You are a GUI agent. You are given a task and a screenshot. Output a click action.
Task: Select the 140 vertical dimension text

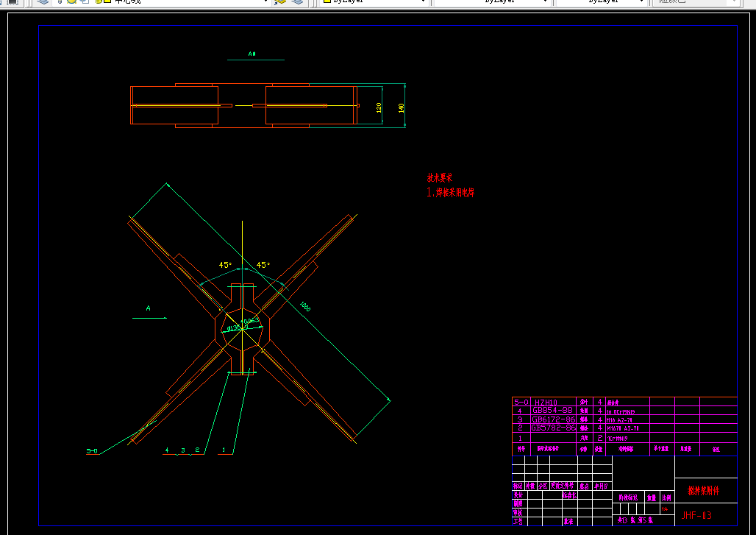click(401, 108)
